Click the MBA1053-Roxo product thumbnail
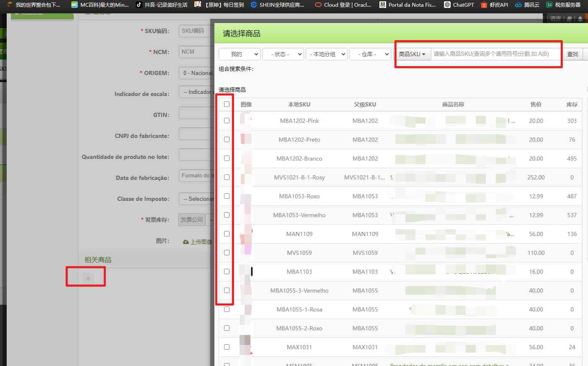This screenshot has width=588, height=366. click(246, 196)
